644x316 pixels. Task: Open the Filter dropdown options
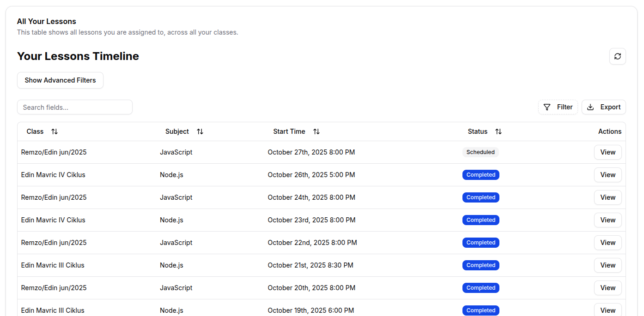(x=558, y=107)
